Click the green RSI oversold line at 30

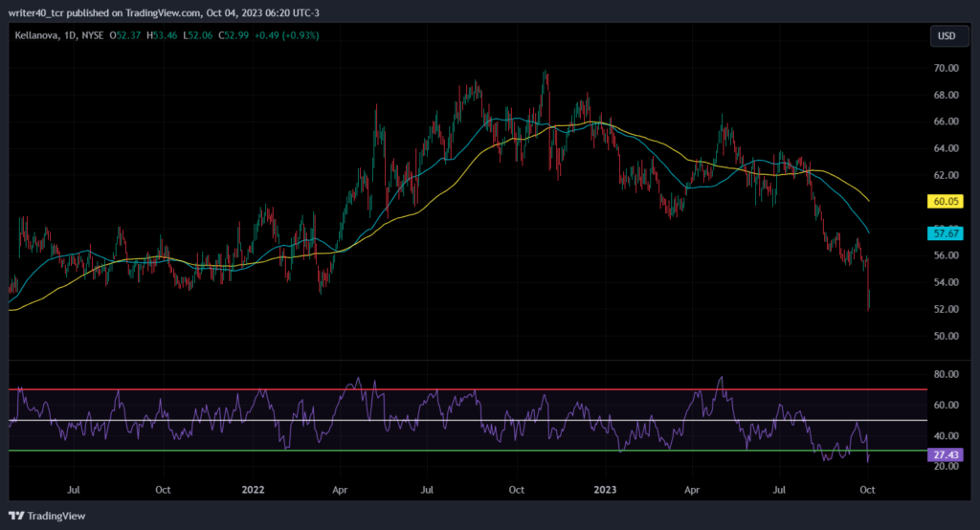point(467,451)
